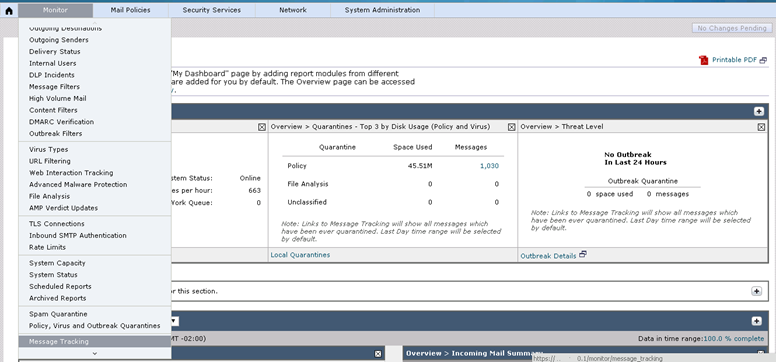Screen dimensions: 776x362
Task: Open the Time Range dropdown
Action: click(174, 321)
